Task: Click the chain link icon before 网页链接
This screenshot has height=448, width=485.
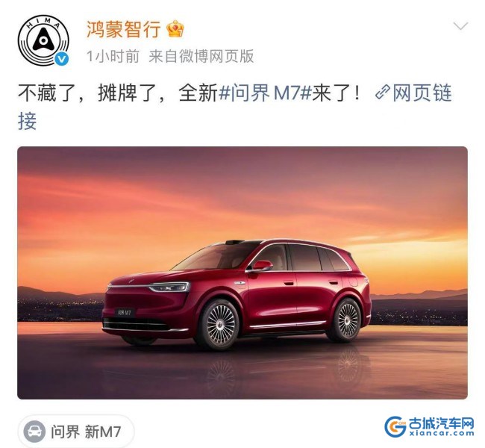Action: [382, 93]
